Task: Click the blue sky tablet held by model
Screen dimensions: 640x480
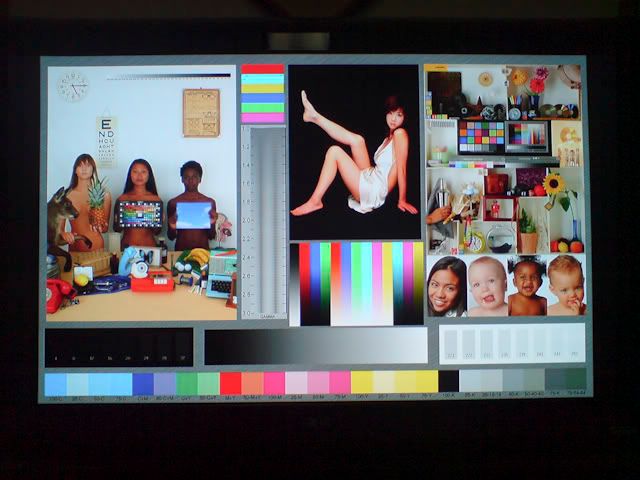Action: (193, 215)
